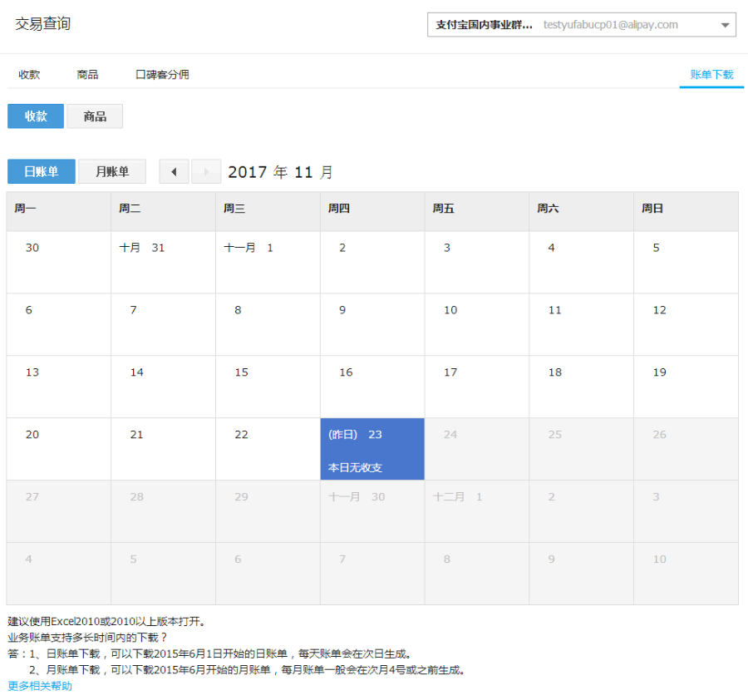This screenshot has width=748, height=700.
Task: Click the 支付宝国内事业群… account name
Action: click(484, 25)
